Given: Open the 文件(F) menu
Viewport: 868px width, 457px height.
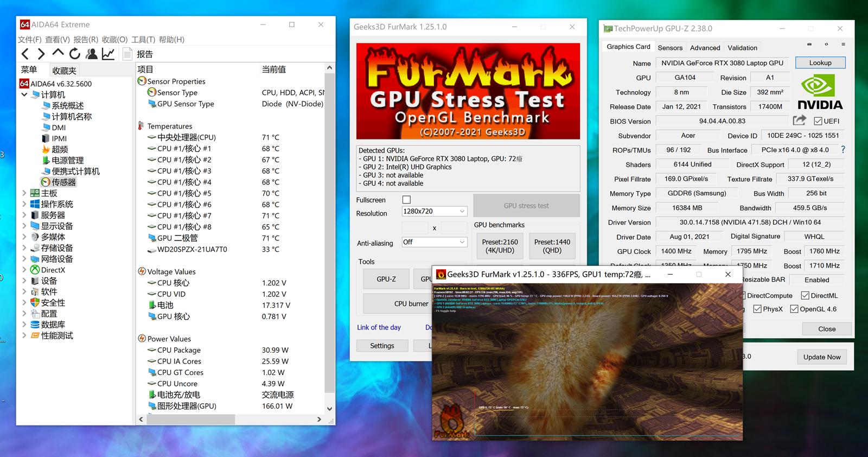Looking at the screenshot, I should [x=30, y=40].
